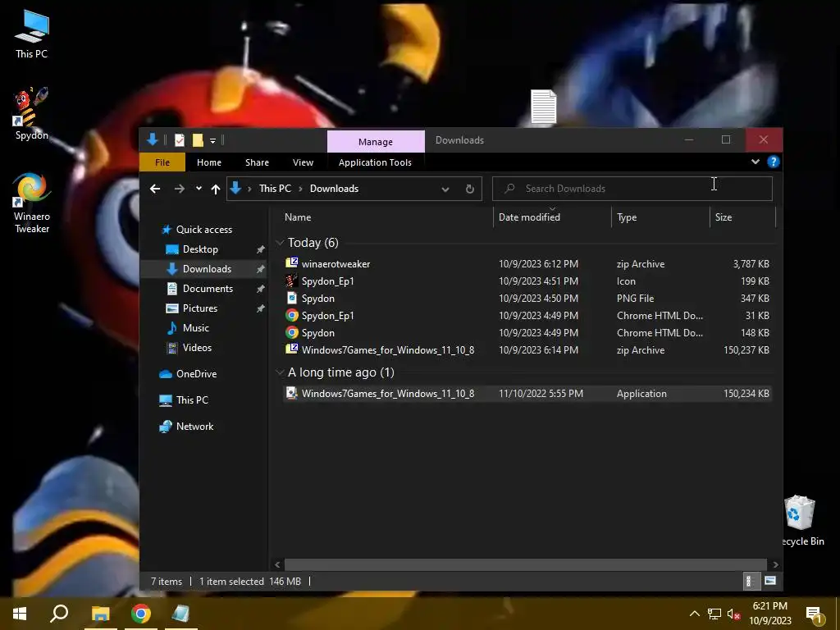
Task: Open taskbar Search
Action: [59, 614]
